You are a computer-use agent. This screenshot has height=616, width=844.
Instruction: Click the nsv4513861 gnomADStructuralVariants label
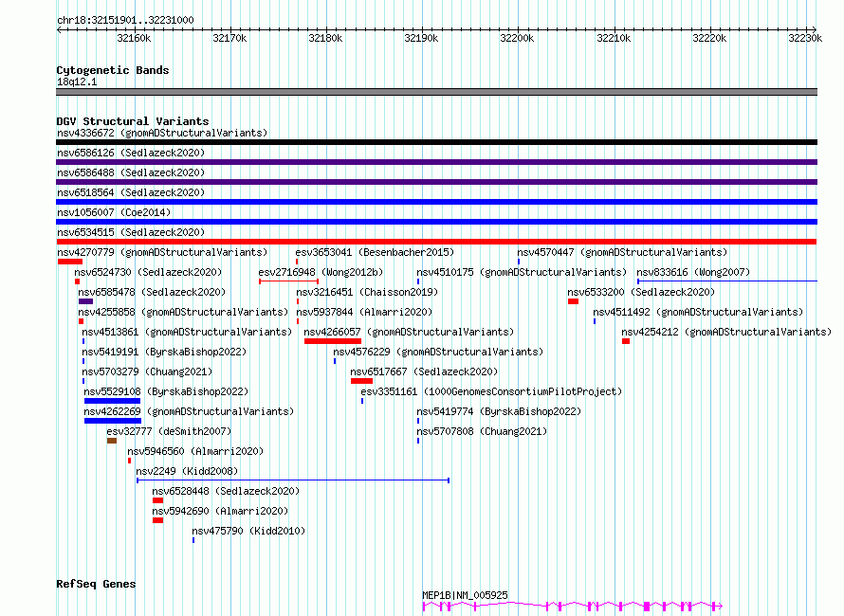[187, 332]
